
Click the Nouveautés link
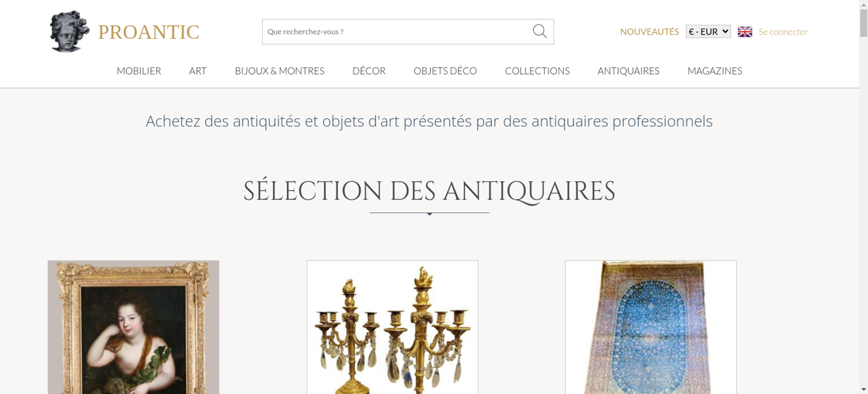(649, 32)
